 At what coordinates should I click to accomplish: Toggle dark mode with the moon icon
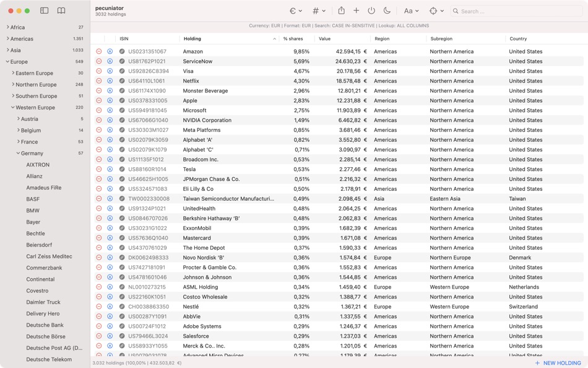pos(388,11)
